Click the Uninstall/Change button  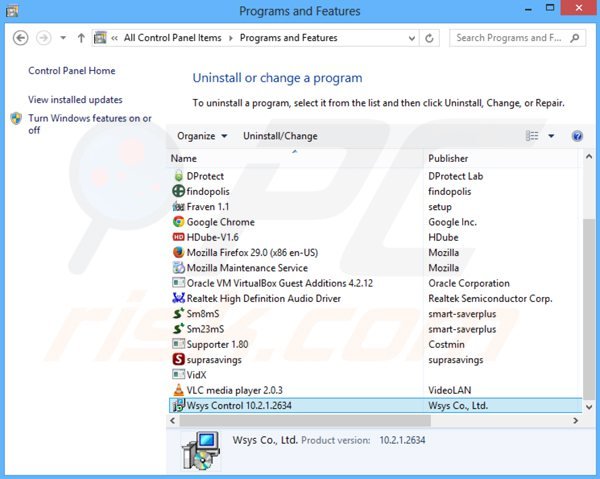pos(280,136)
